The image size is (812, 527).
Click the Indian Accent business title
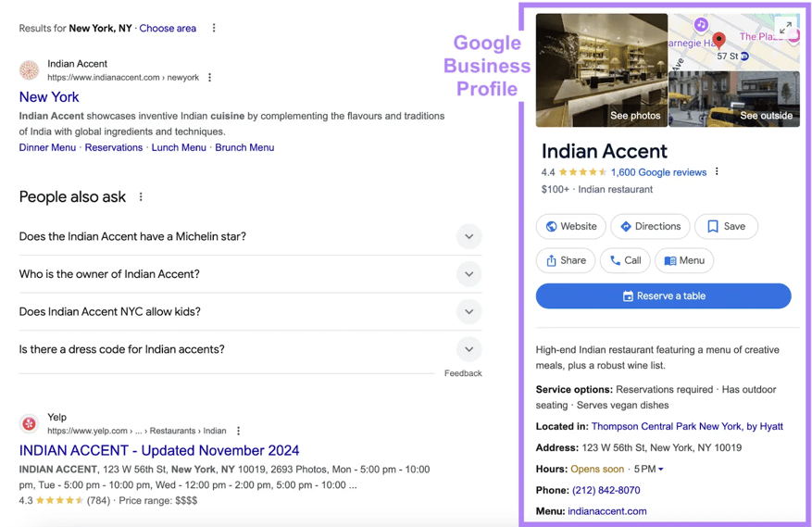coord(605,151)
